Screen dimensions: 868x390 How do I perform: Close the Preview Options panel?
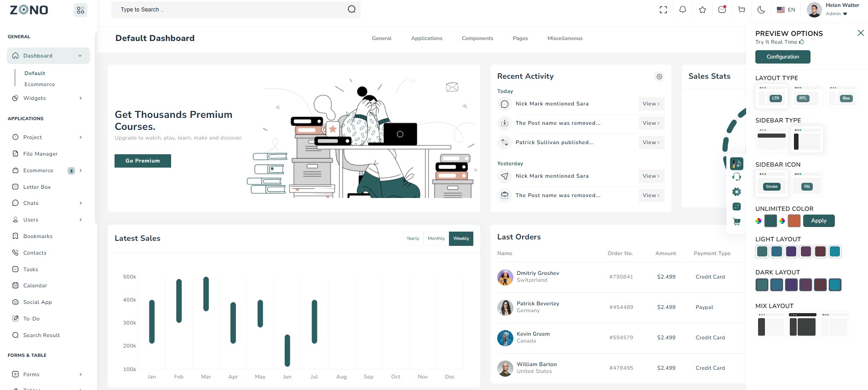[x=861, y=33]
